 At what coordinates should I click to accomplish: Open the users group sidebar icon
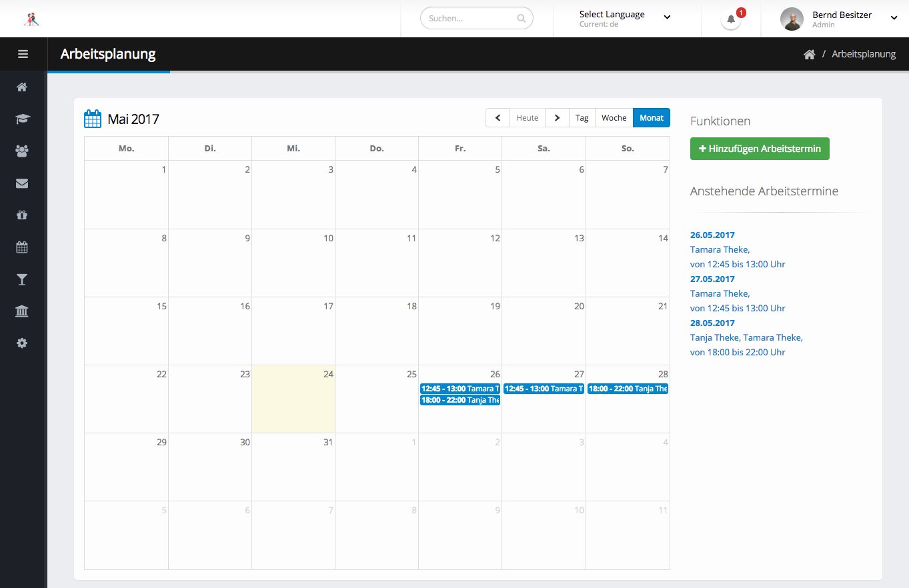coord(22,151)
